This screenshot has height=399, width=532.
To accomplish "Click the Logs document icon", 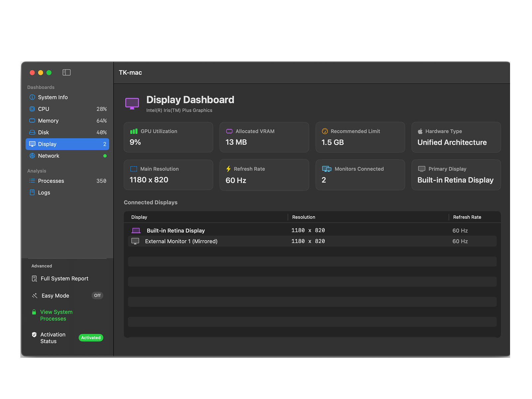I will point(32,192).
